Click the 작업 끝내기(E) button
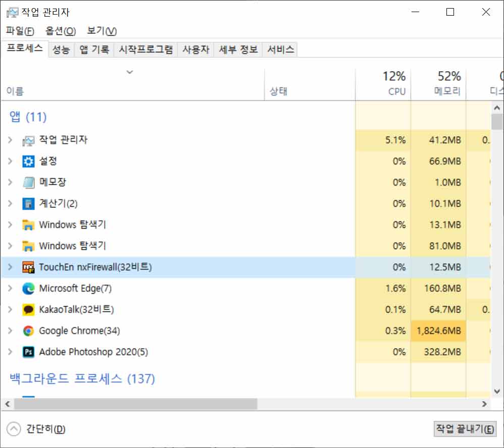Image resolution: width=504 pixels, height=448 pixels. [x=465, y=429]
